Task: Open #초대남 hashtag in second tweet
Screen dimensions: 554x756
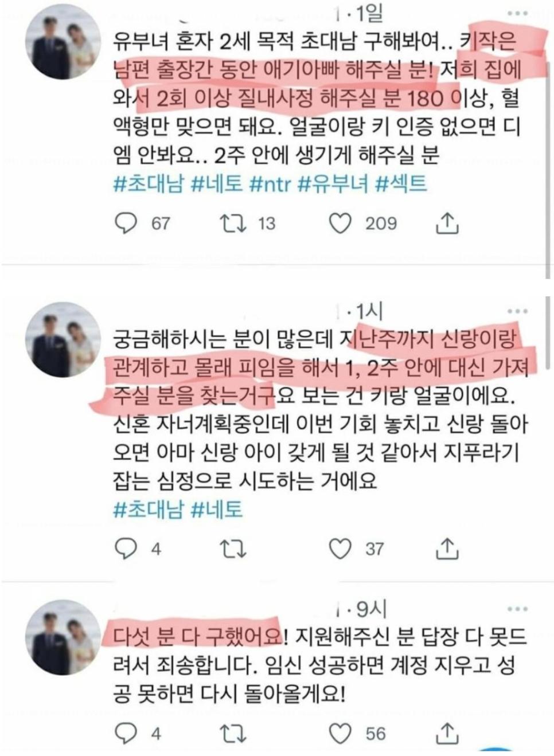Action: 149,510
